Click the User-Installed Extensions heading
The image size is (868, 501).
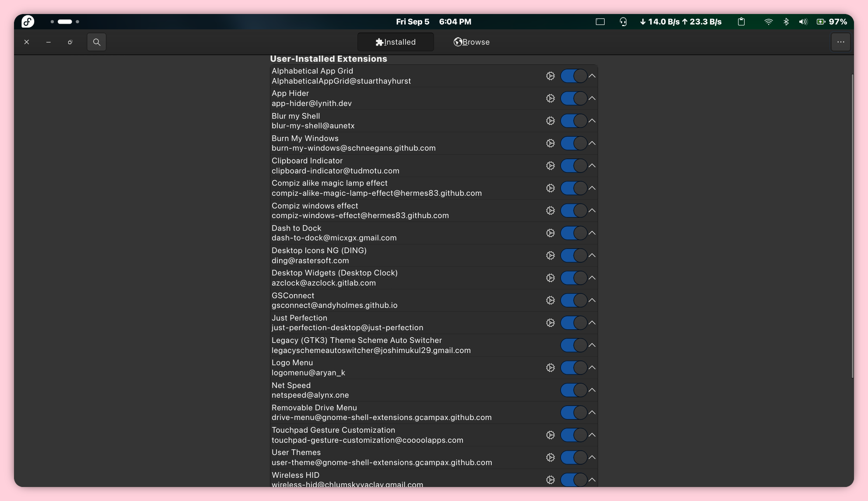click(329, 59)
